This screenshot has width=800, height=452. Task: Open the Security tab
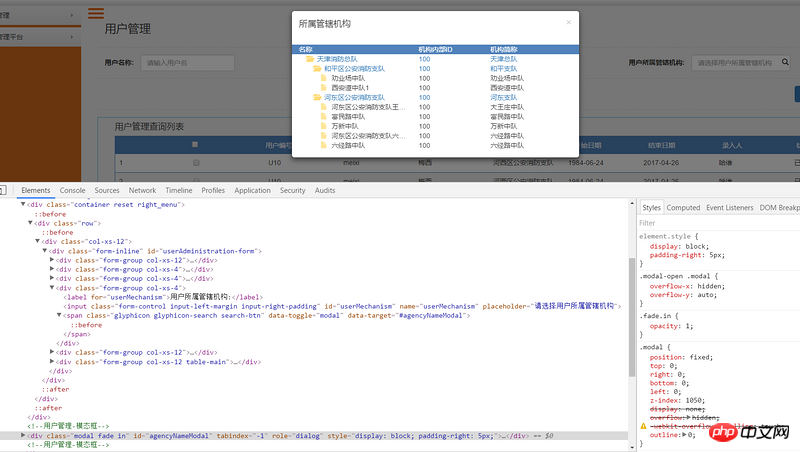click(x=292, y=190)
